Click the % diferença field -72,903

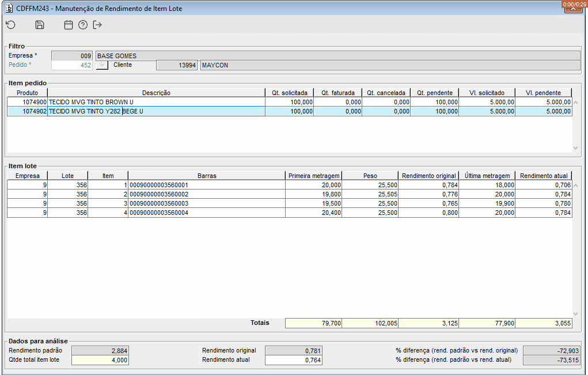click(552, 351)
